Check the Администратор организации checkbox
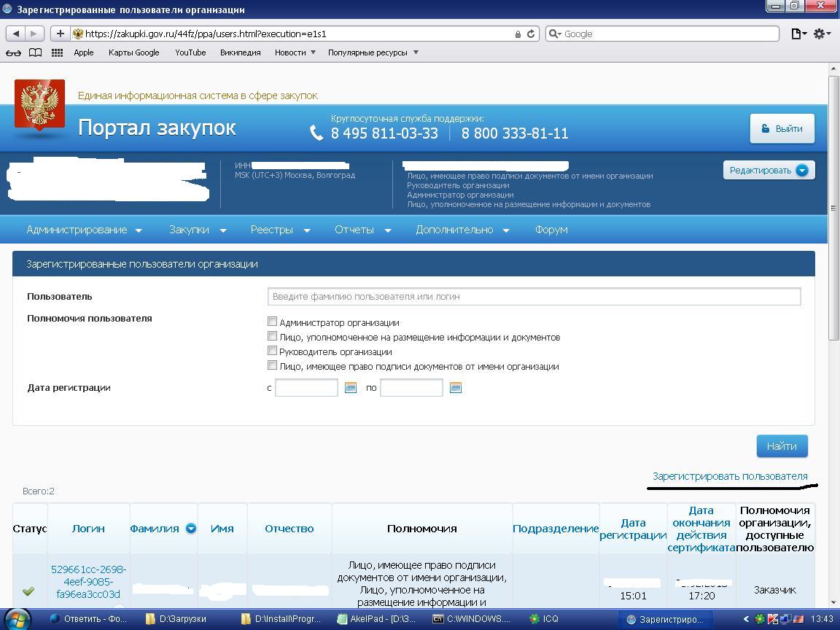840x630 pixels. (x=272, y=322)
